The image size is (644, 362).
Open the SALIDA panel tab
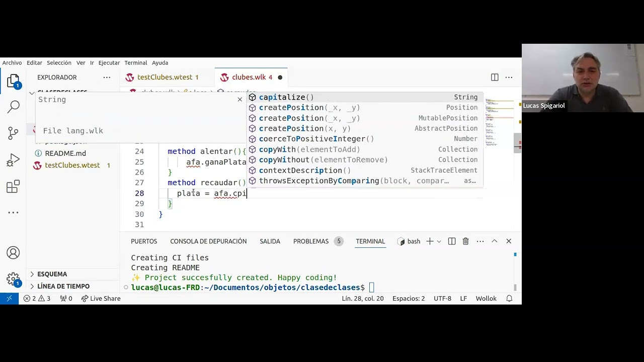coord(270,241)
